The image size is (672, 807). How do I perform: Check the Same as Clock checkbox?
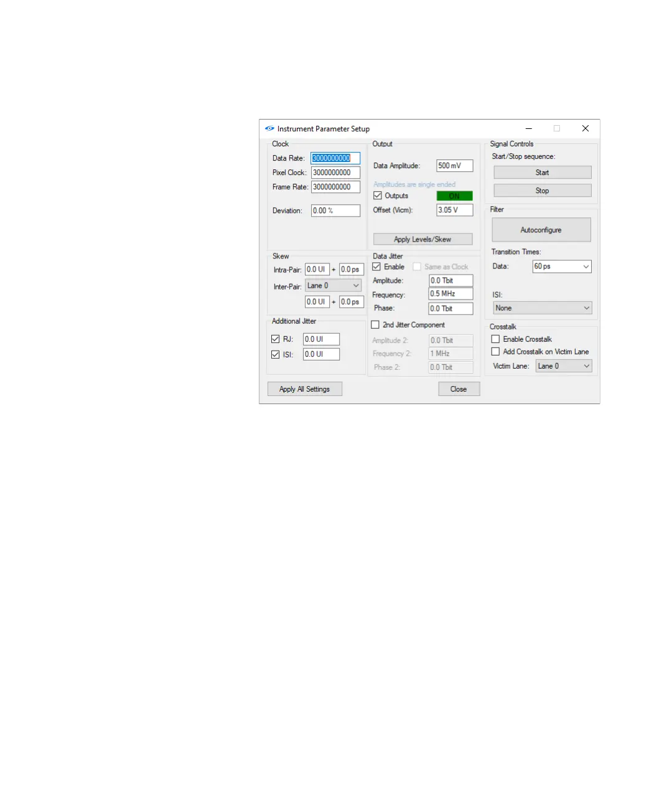click(417, 267)
